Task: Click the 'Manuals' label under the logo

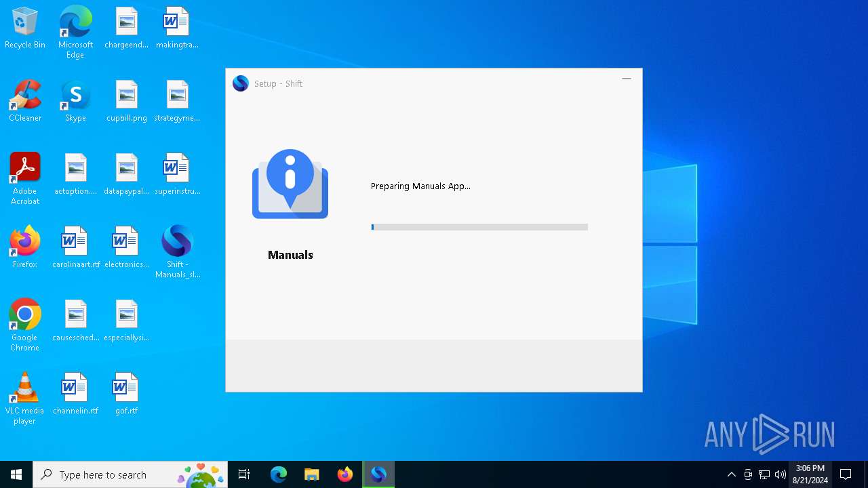Action: [290, 255]
